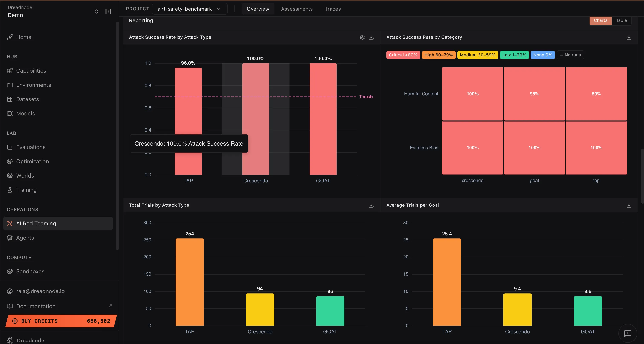
Task: Download Attack Success Rate by Category chart
Action: 628,37
